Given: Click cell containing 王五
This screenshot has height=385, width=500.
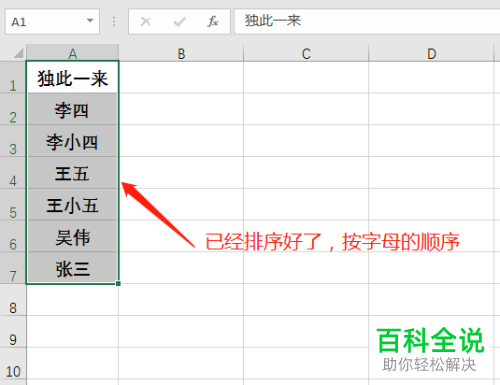Looking at the screenshot, I should coord(72,173).
